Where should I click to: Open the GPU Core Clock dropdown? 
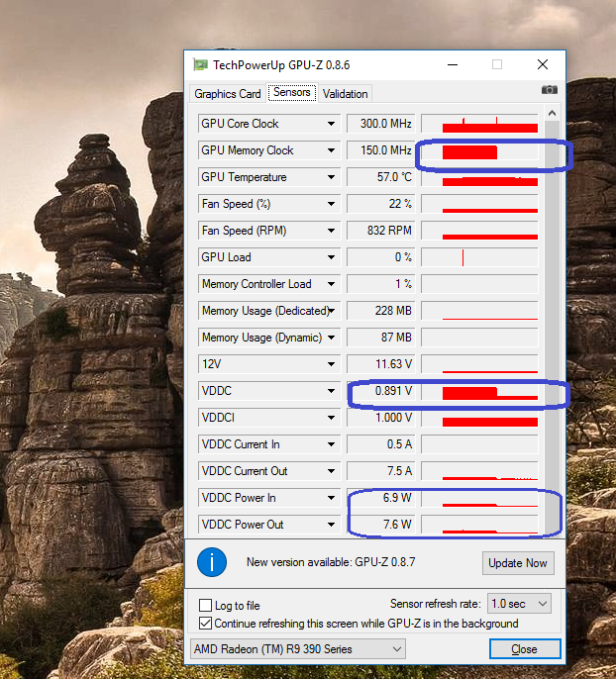[x=331, y=124]
